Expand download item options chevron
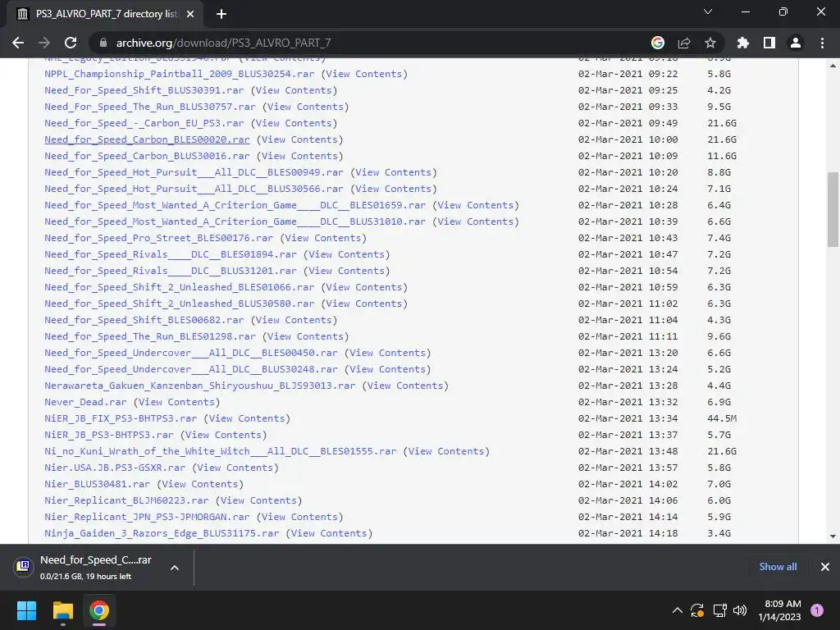 click(x=175, y=568)
